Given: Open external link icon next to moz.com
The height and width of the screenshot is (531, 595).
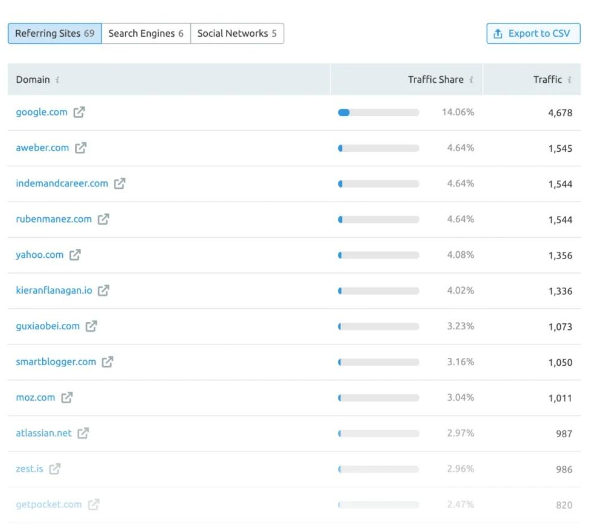Looking at the screenshot, I should tap(67, 397).
